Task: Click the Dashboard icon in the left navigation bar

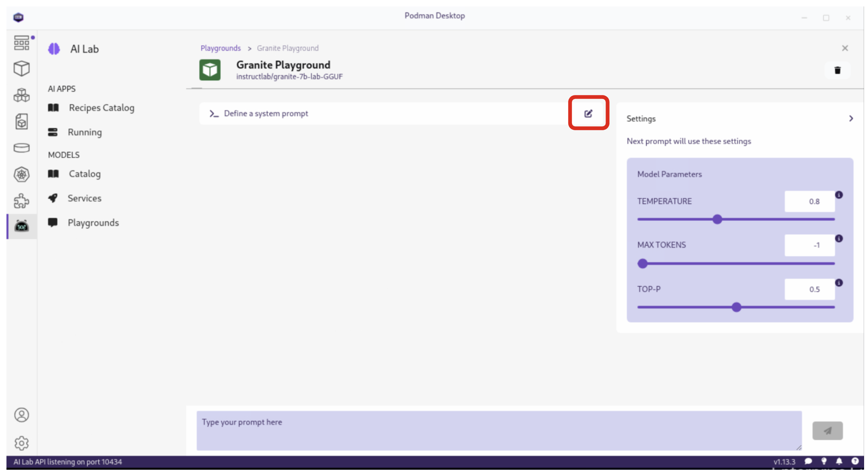Action: pos(22,43)
